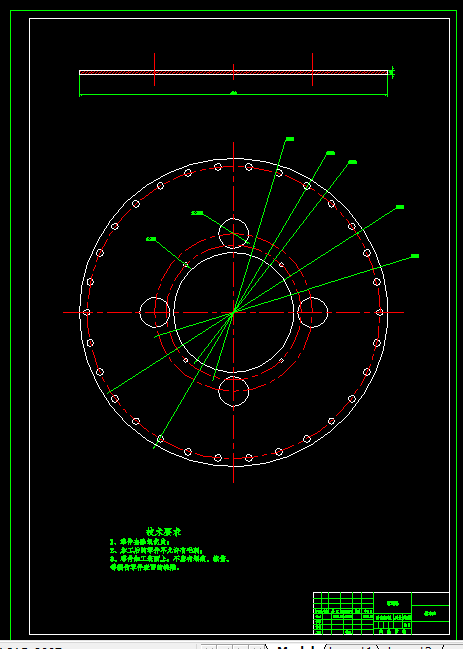Viewport: 463px width, 649px height.
Task: Click the title block's right-hand drawing number cell
Action: pos(430,613)
